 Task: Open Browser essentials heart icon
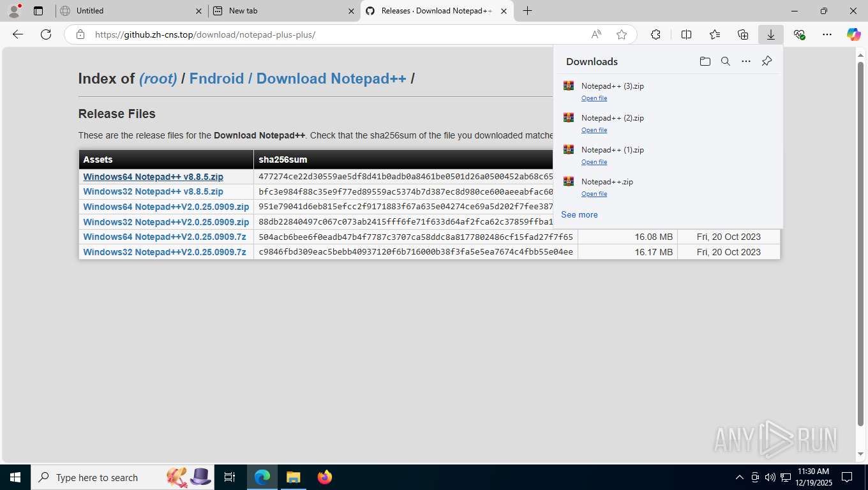(799, 34)
